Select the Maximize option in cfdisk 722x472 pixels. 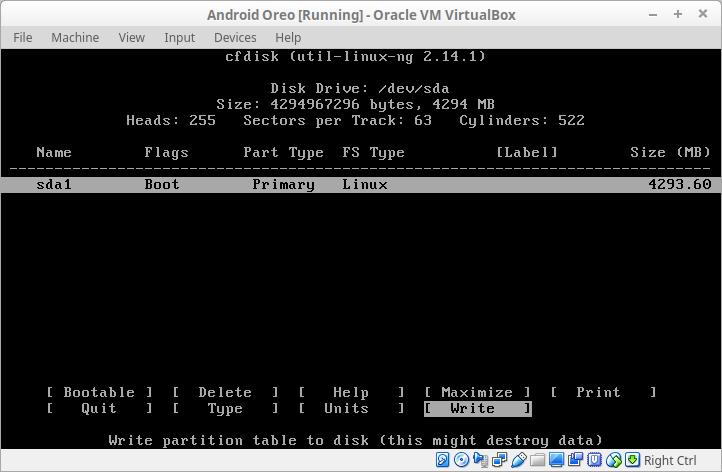coord(477,392)
